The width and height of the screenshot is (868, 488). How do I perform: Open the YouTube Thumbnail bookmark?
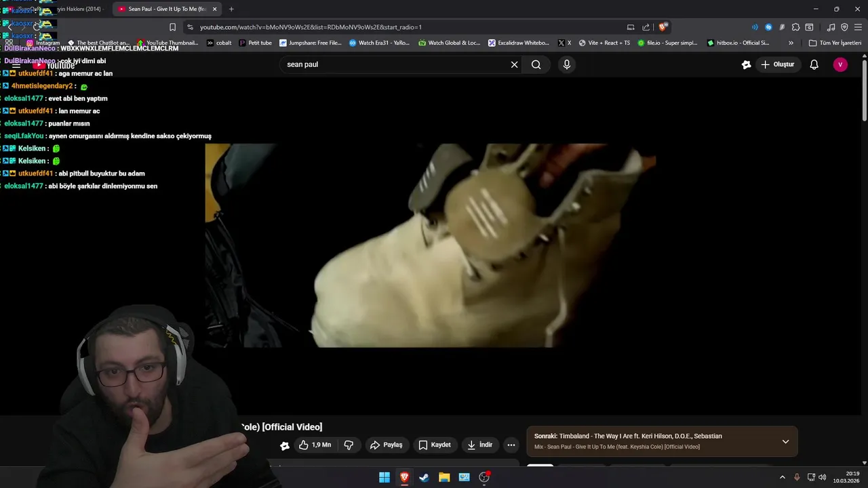tap(167, 43)
